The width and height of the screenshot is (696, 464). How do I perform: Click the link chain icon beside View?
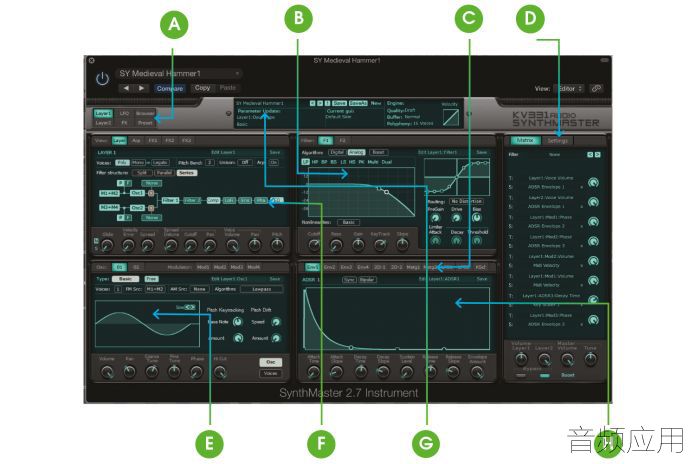point(596,88)
